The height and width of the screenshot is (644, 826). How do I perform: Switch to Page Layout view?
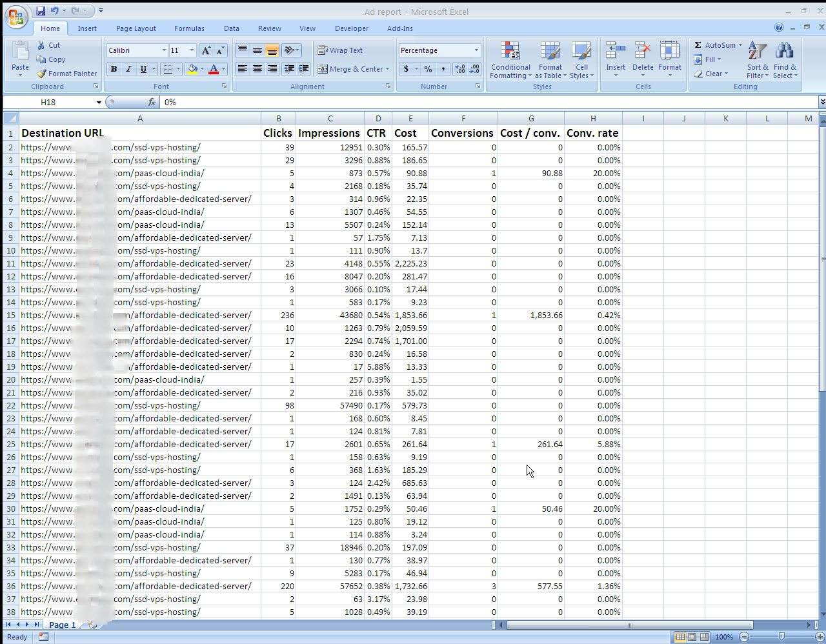692,637
